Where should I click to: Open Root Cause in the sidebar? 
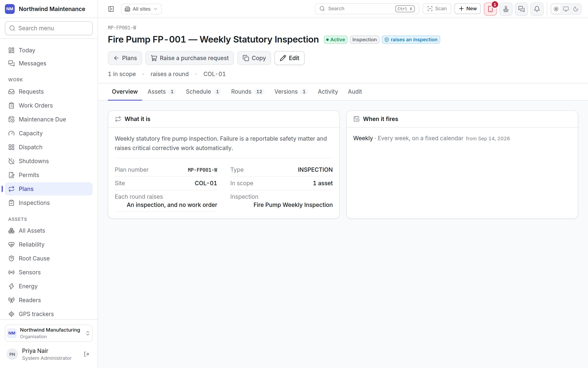pos(49,258)
